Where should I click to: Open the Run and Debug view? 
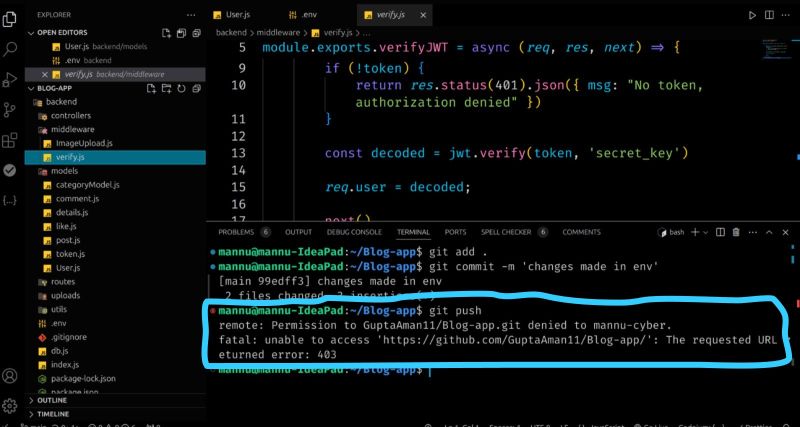(x=9, y=80)
